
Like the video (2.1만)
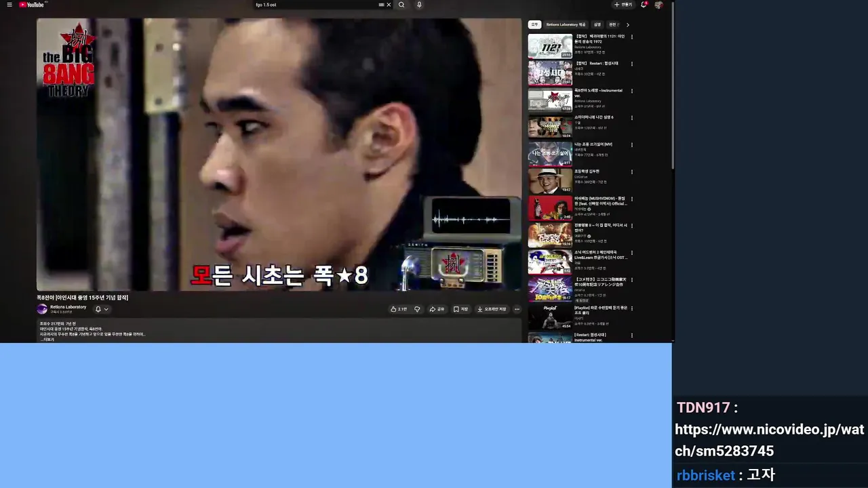pos(399,309)
